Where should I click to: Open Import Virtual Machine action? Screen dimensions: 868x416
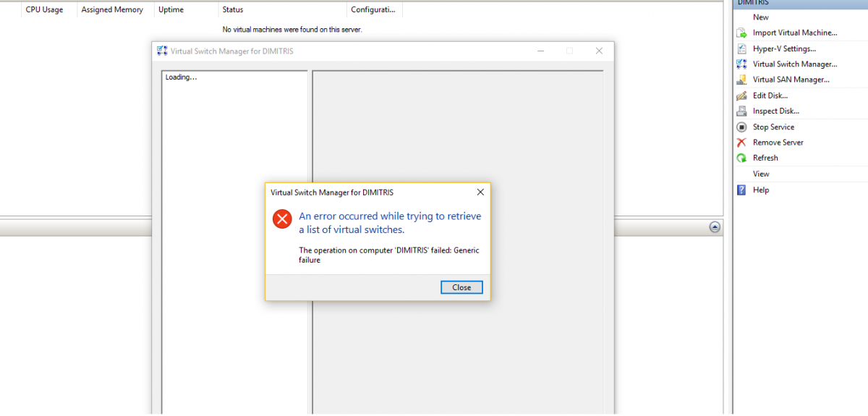(x=795, y=33)
